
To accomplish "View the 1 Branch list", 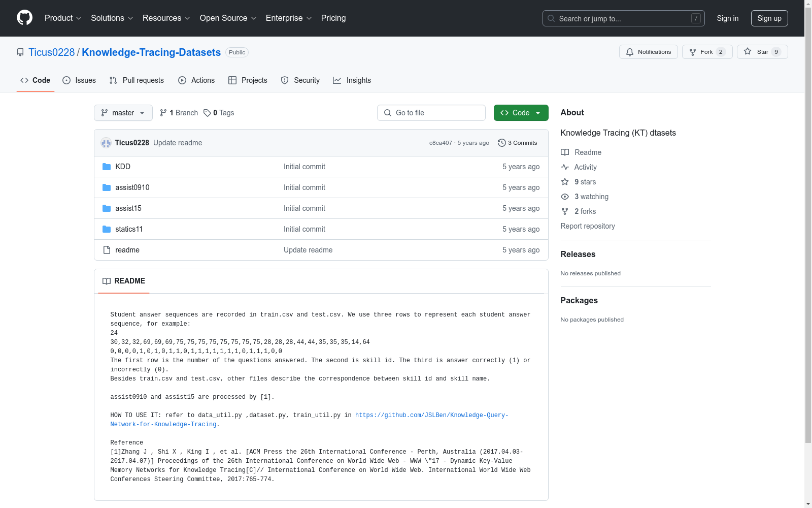I will 179,113.
